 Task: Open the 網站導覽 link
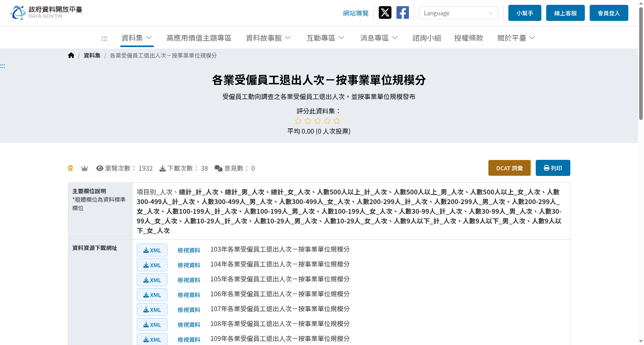point(356,13)
